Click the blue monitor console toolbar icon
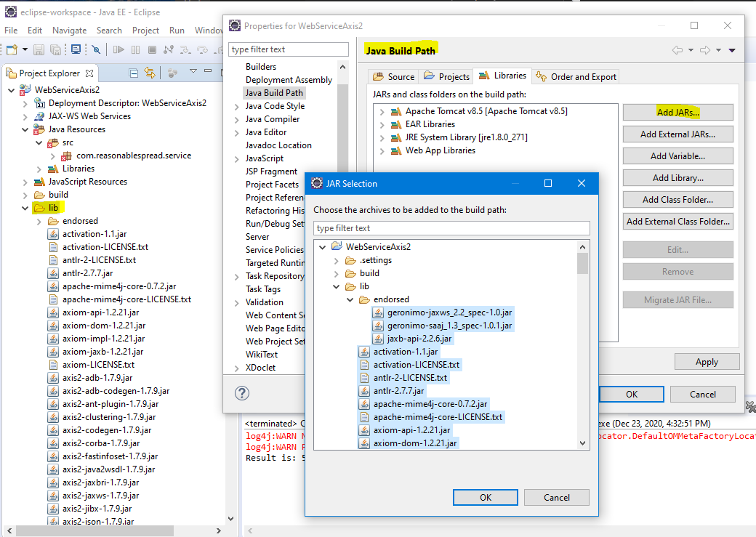The width and height of the screenshot is (756, 537). click(76, 49)
